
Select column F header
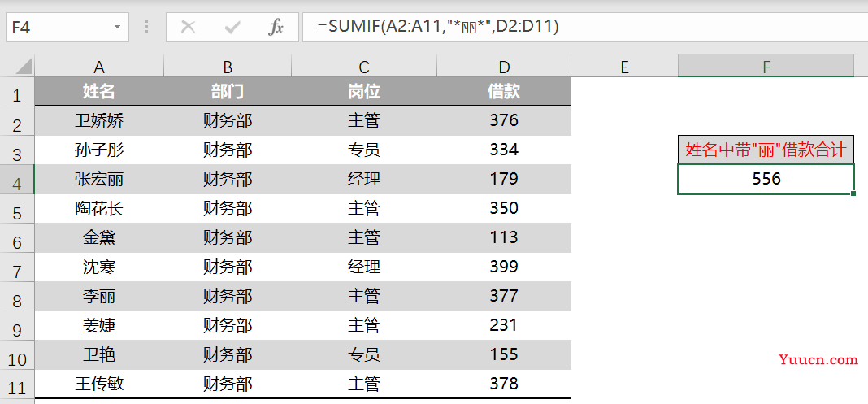click(x=766, y=67)
